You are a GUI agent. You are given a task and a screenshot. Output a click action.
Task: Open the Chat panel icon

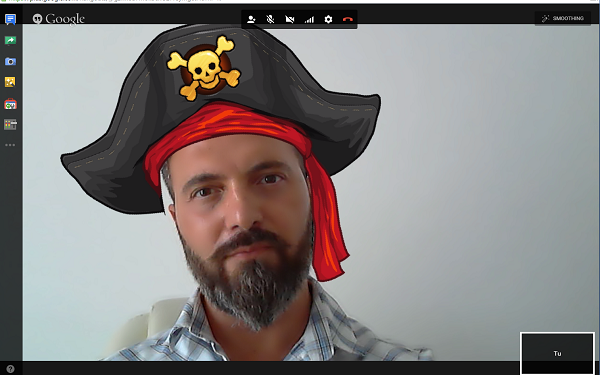[10, 19]
